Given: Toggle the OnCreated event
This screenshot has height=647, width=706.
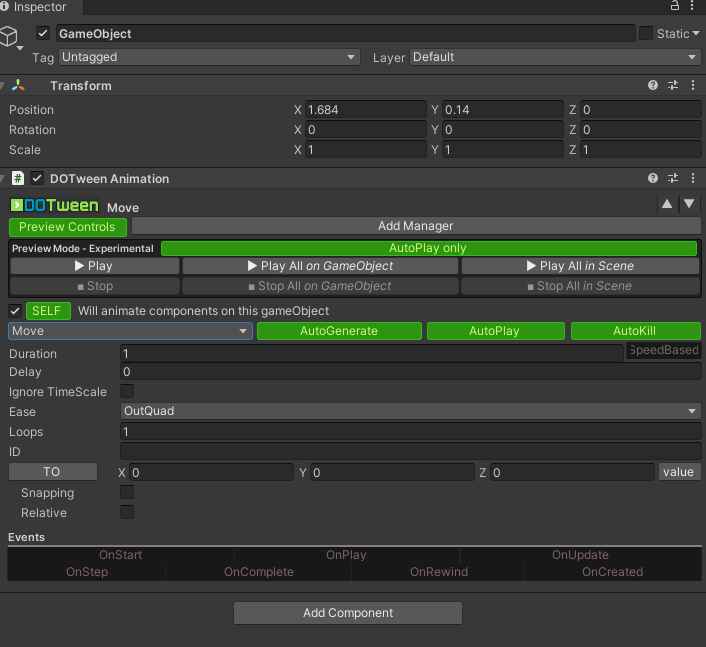Looking at the screenshot, I should pyautogui.click(x=612, y=572).
